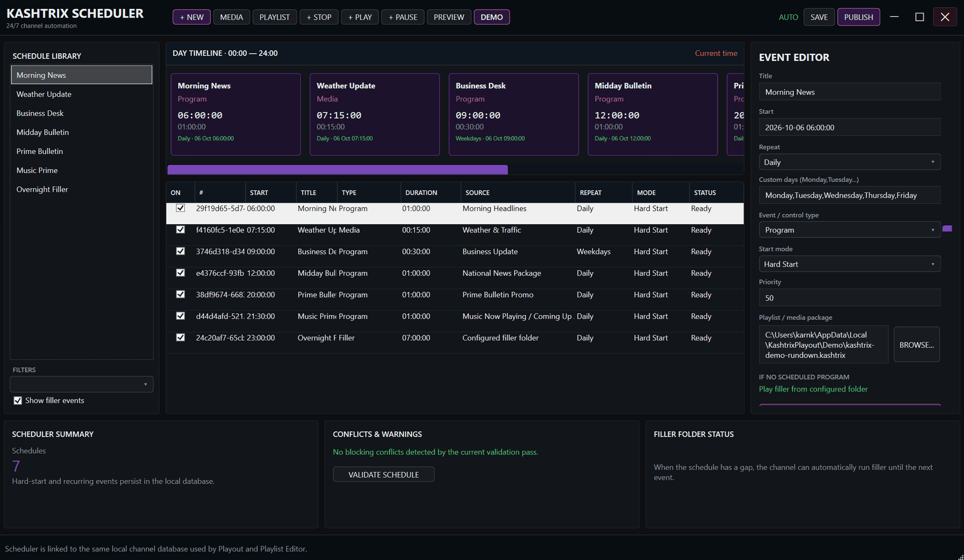Image resolution: width=964 pixels, height=560 pixels.
Task: Select Morning News in the schedule library
Action: [x=81, y=75]
